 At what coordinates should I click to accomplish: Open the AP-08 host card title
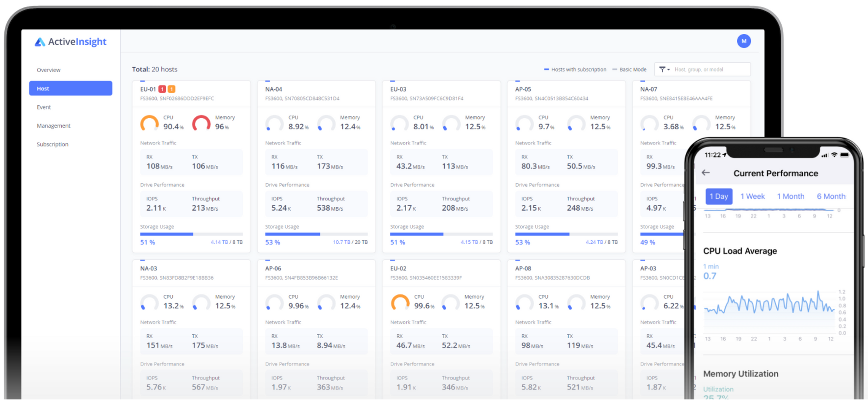523,268
